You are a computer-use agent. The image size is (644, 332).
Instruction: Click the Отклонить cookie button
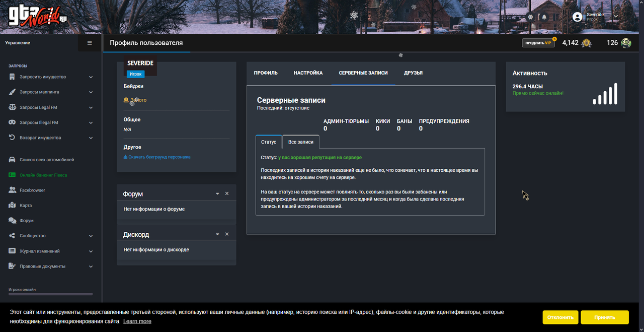(x=560, y=317)
